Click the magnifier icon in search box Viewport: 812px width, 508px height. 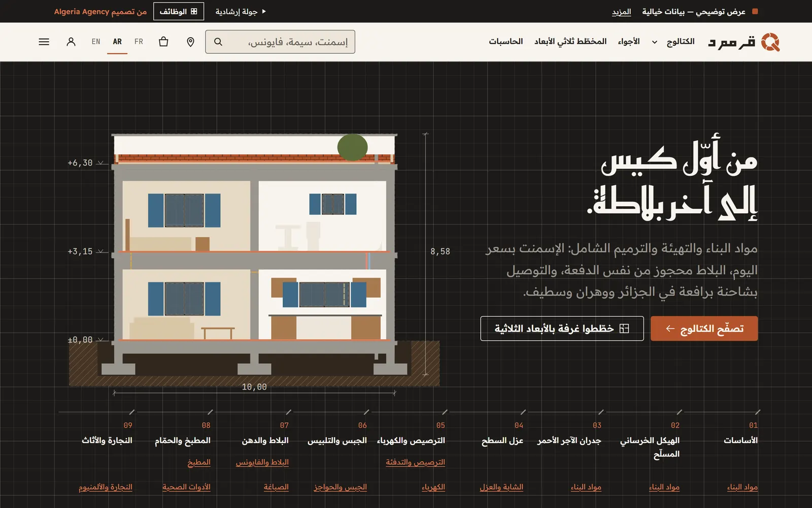point(218,42)
